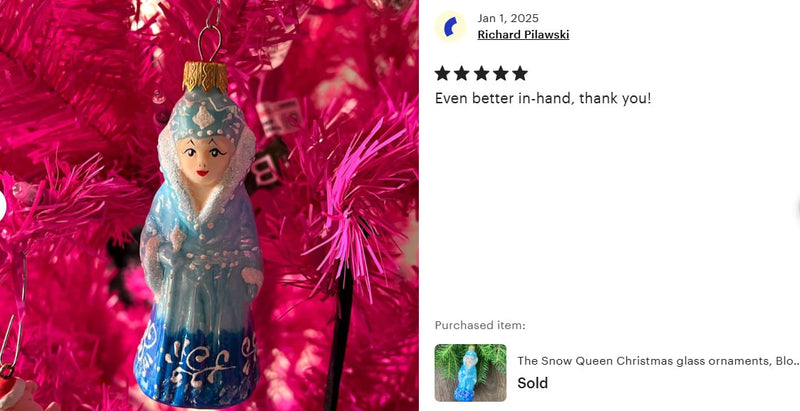Click the "Purchased item:" label
Screen dimensions: 800x411
coord(480,325)
